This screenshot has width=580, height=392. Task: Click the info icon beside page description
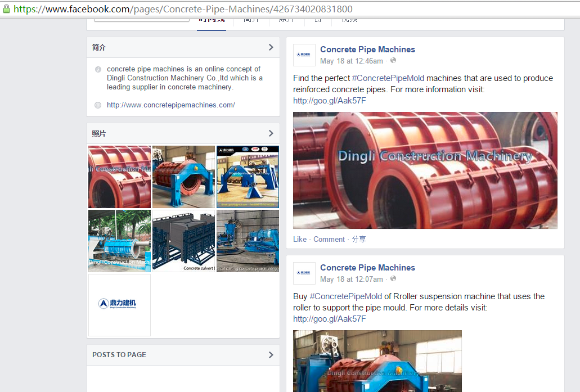tap(98, 69)
